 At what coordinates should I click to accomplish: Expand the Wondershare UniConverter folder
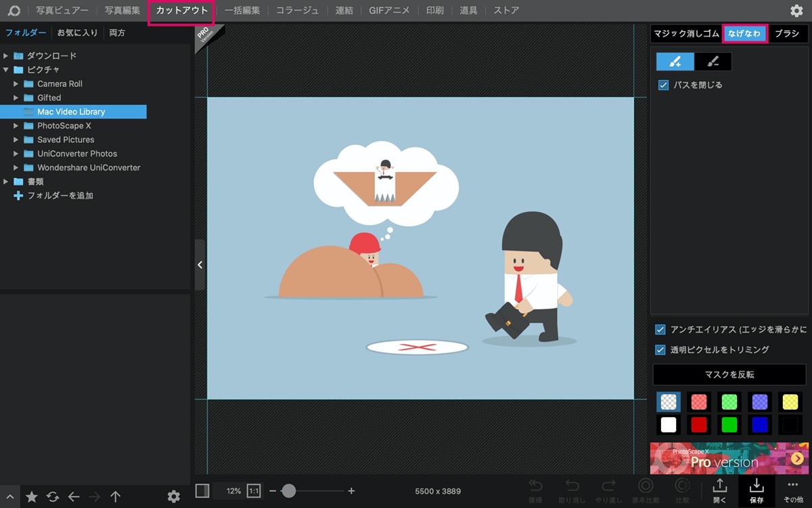(x=16, y=168)
